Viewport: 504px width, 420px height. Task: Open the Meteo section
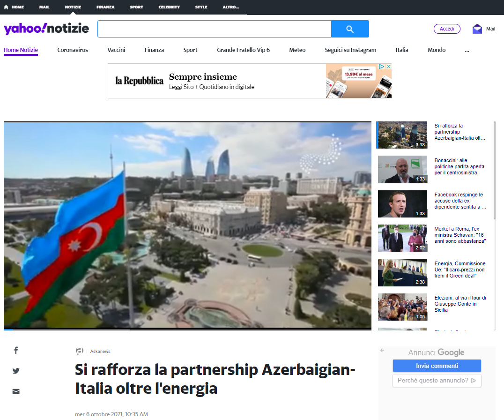pyautogui.click(x=297, y=50)
